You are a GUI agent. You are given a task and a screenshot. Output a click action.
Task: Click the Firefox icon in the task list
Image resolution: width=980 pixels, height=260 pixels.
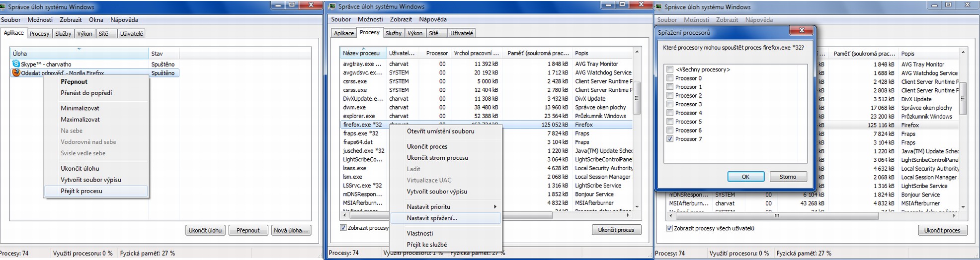tap(16, 72)
